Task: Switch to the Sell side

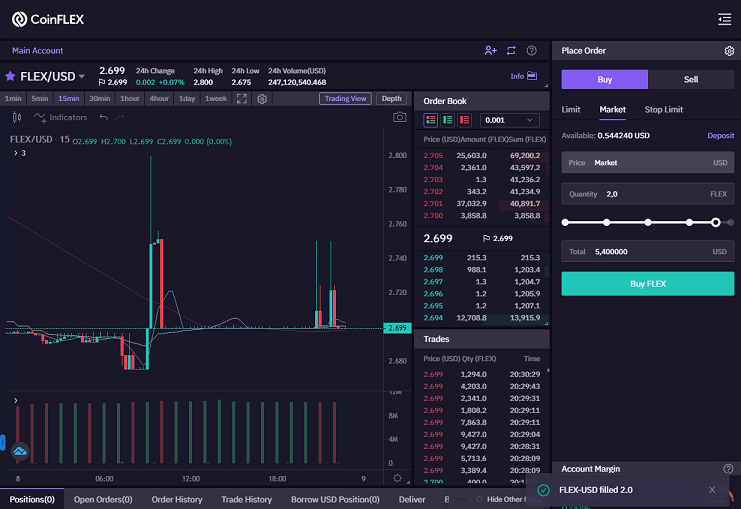Action: pyautogui.click(x=691, y=79)
